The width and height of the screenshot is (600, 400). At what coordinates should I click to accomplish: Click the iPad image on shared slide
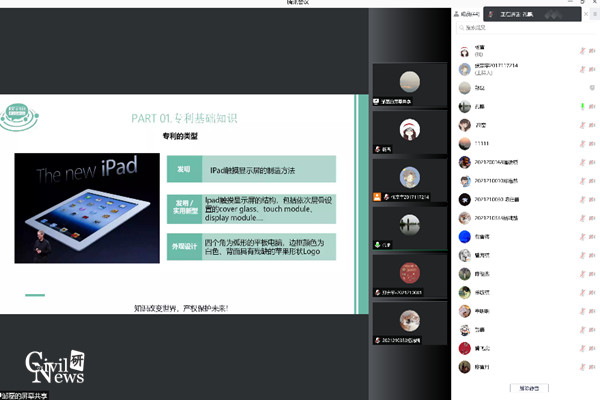coord(87,207)
